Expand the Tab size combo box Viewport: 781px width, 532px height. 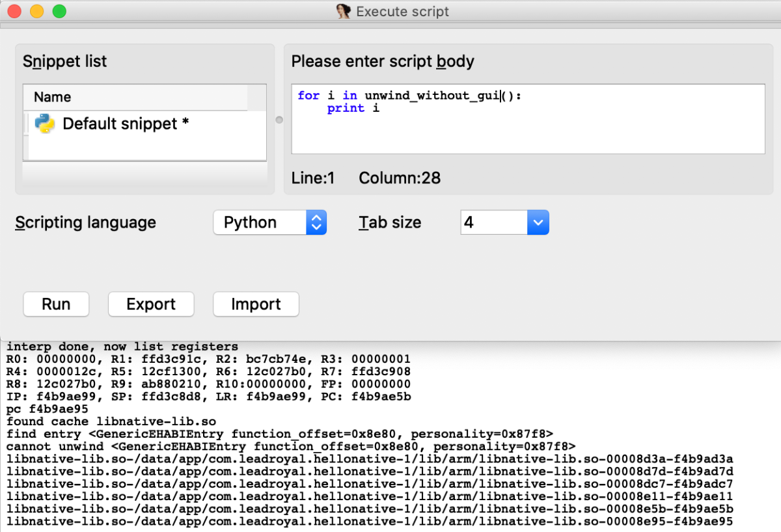coord(504,222)
